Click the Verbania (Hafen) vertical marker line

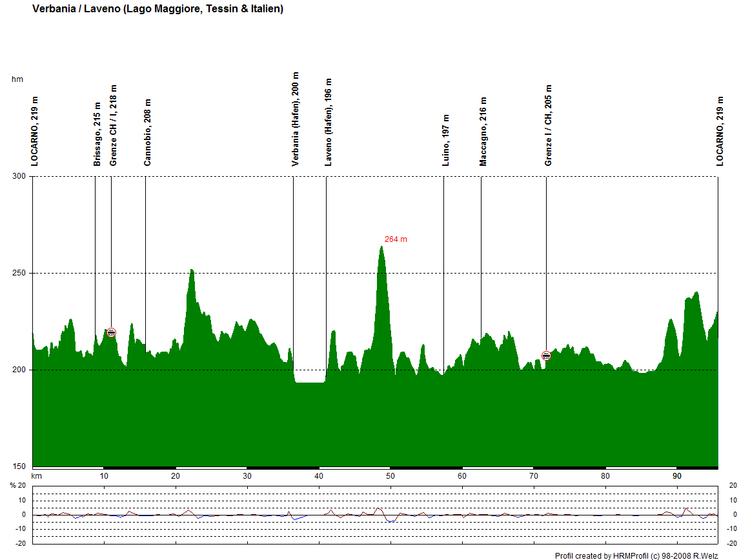point(293,273)
